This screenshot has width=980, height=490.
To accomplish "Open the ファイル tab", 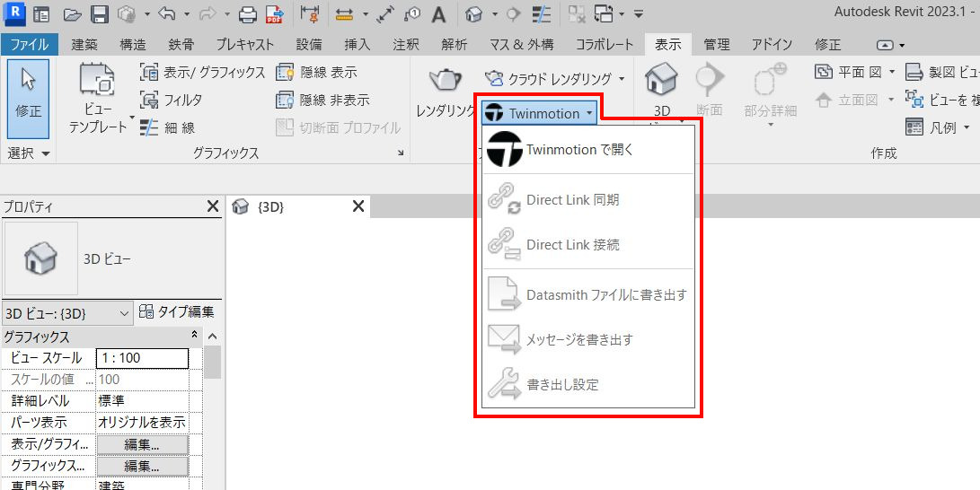I will 29,44.
